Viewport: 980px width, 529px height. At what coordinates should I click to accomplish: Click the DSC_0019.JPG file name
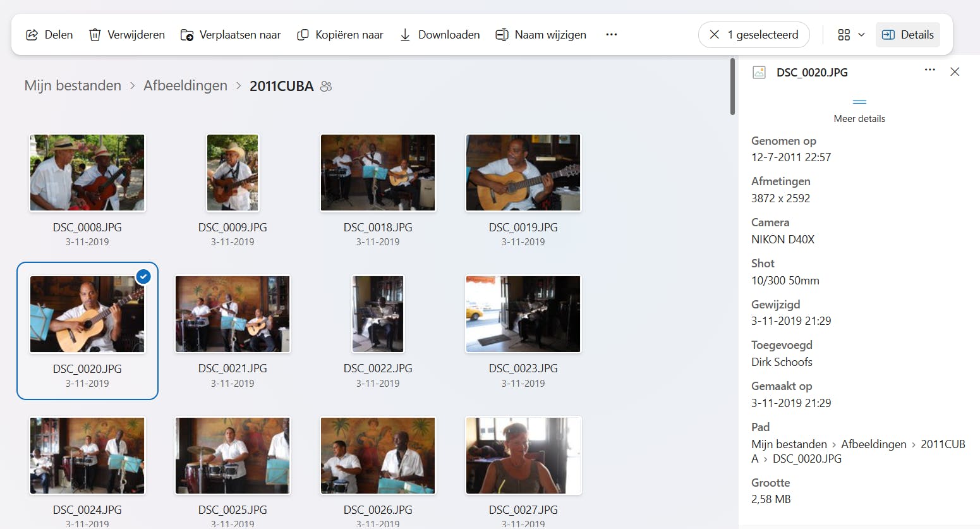(x=523, y=228)
